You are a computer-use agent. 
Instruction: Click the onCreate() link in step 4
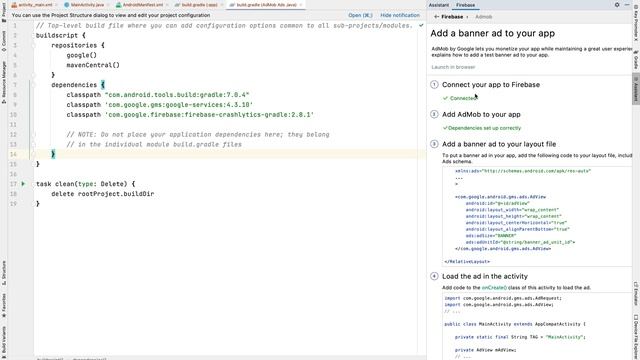pos(494,287)
